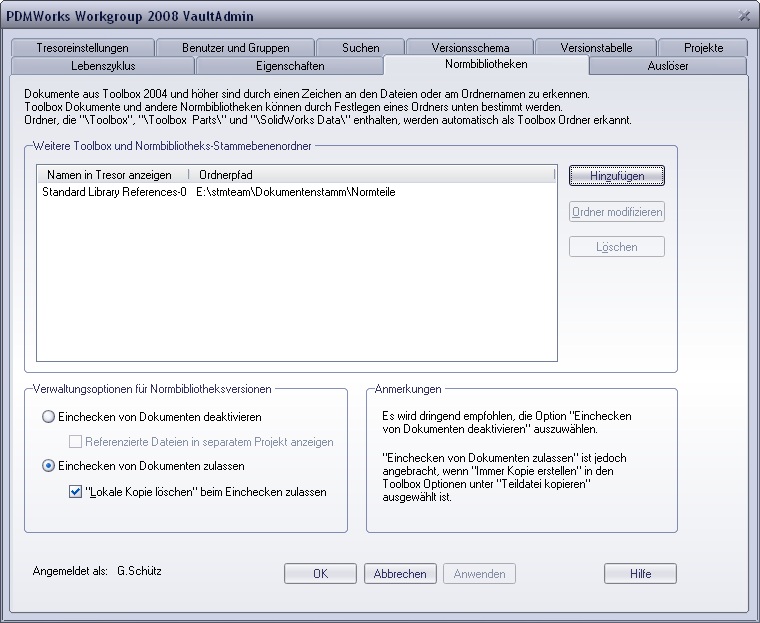Go to the Versionsschema tab
This screenshot has width=760, height=623.
pyautogui.click(x=470, y=48)
